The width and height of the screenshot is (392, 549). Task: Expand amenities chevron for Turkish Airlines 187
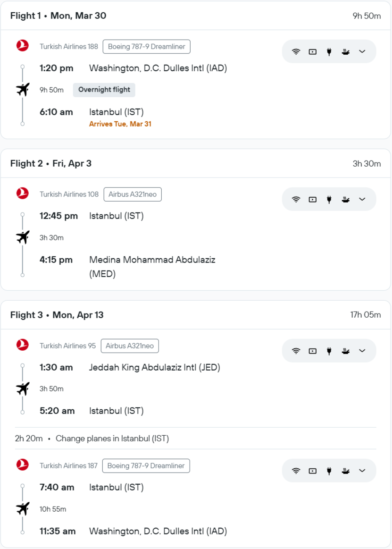pos(362,471)
